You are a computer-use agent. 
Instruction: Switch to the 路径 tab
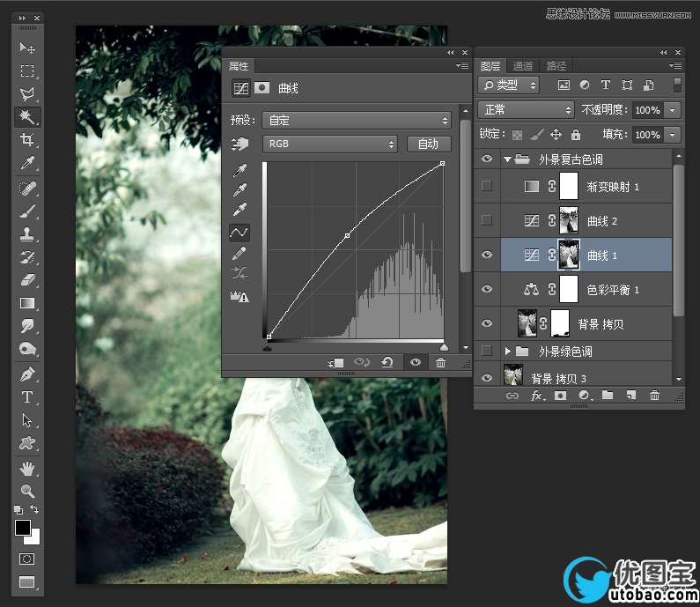point(556,66)
